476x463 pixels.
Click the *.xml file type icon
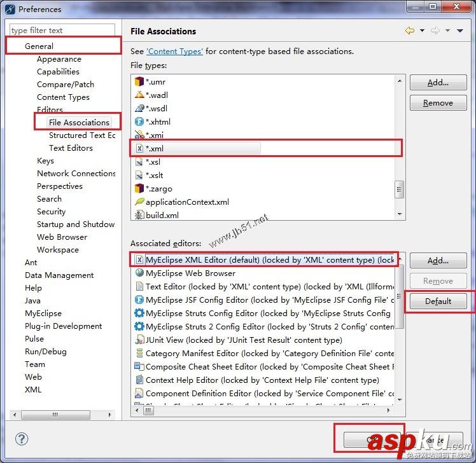pos(139,148)
